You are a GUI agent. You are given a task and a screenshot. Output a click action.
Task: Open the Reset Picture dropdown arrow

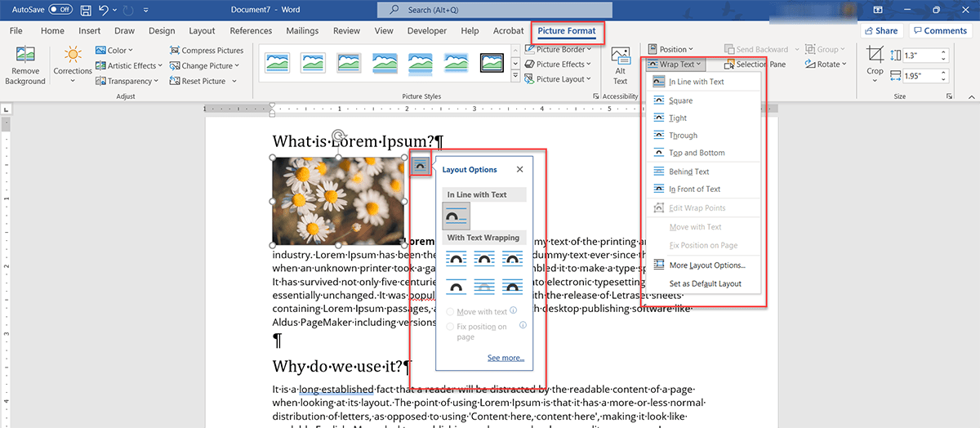coord(234,81)
